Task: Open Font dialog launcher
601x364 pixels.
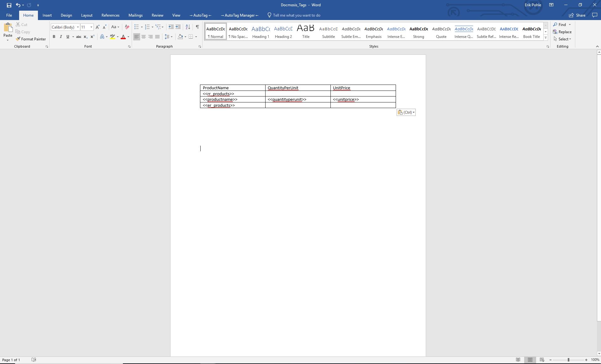Action: 129,47
